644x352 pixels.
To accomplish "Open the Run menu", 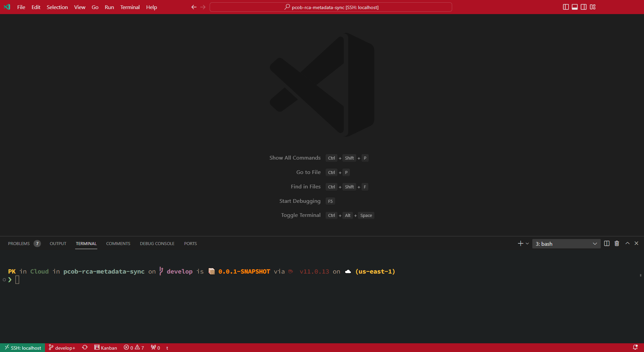I will 109,7.
